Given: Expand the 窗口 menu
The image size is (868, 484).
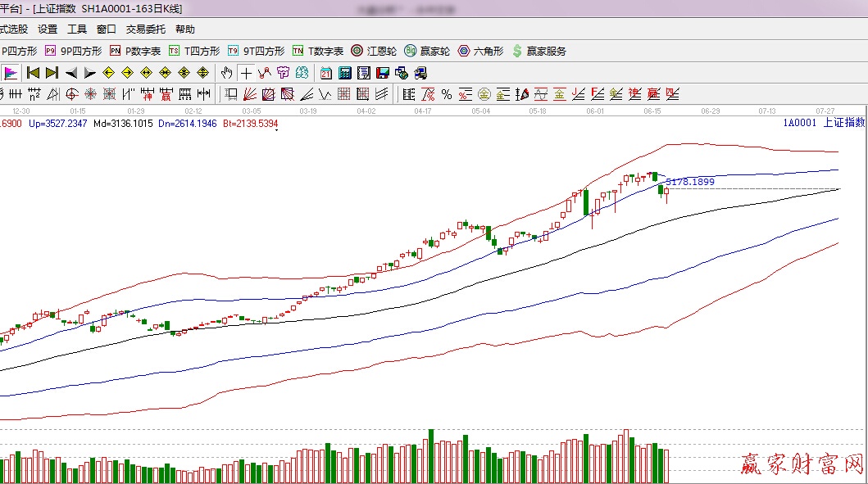Looking at the screenshot, I should [106, 29].
